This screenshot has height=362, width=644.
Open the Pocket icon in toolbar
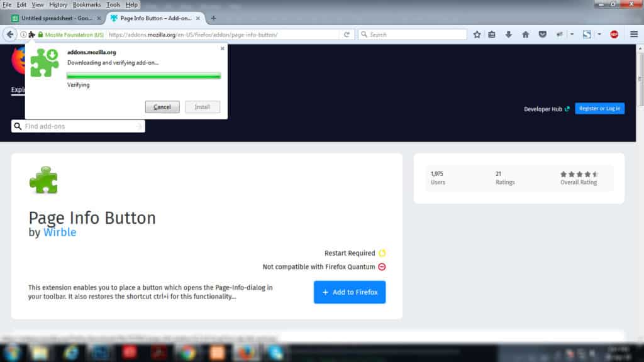coord(543,35)
